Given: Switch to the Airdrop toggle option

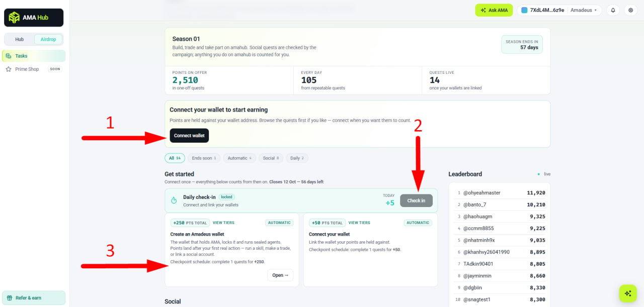Looking at the screenshot, I should coord(48,39).
